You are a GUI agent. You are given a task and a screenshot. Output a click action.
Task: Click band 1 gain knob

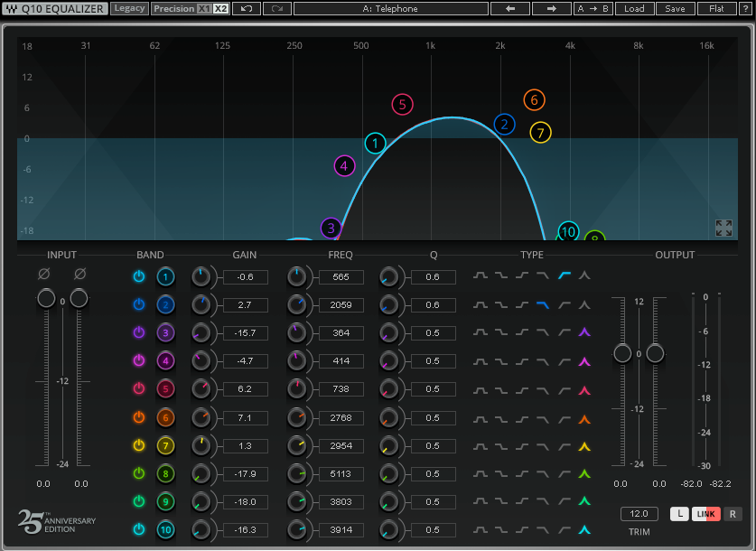tap(201, 276)
